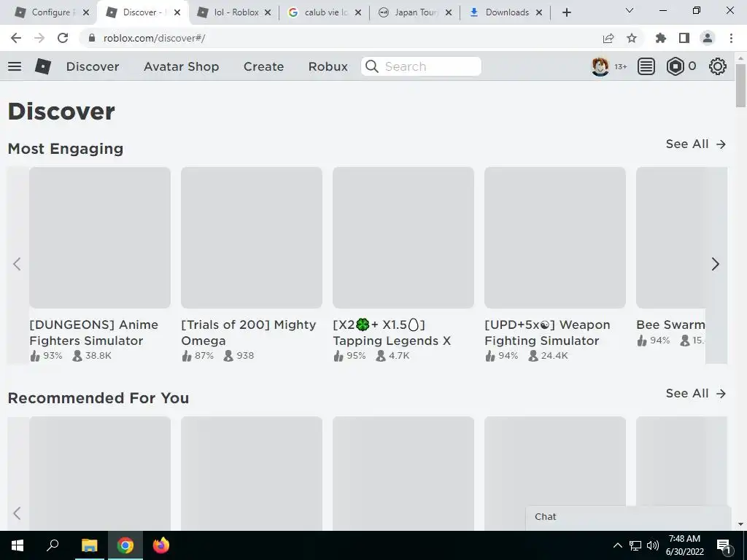Open the Chrome profile icon
The width and height of the screenshot is (747, 560).
708,38
